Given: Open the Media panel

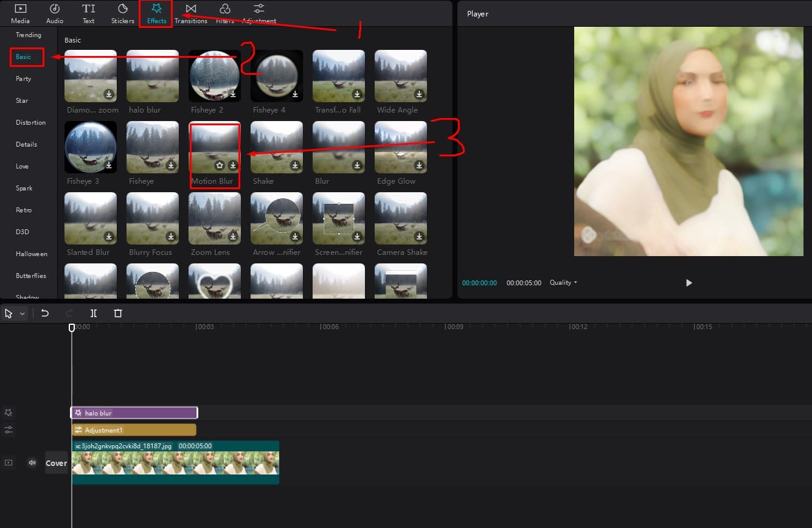Looking at the screenshot, I should coord(20,13).
